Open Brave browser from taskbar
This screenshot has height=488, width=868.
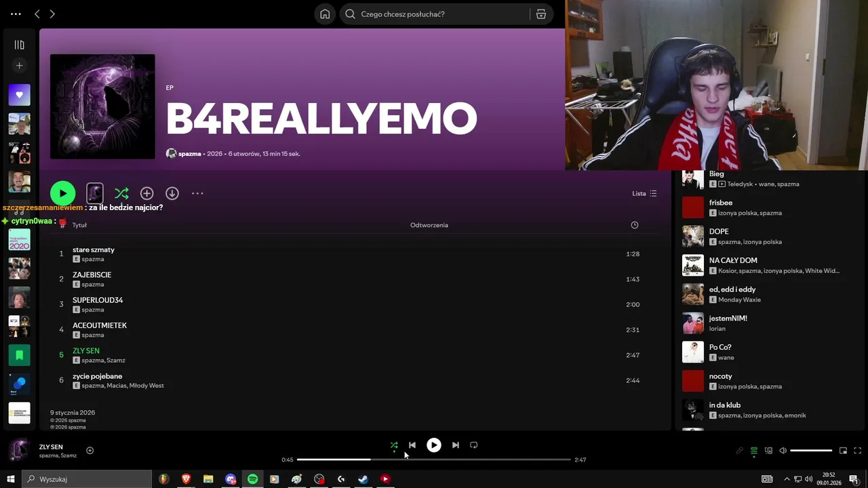coord(186,479)
